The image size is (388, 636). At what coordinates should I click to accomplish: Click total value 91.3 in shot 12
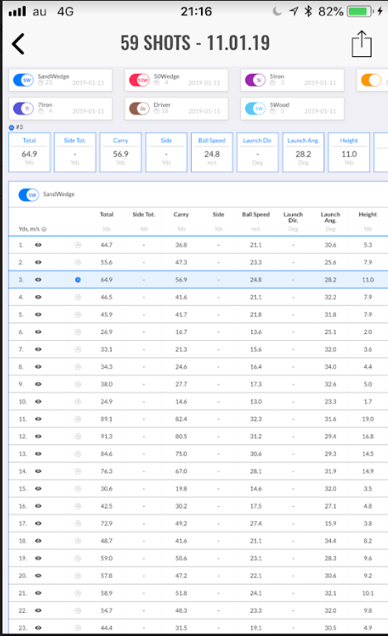(107, 436)
